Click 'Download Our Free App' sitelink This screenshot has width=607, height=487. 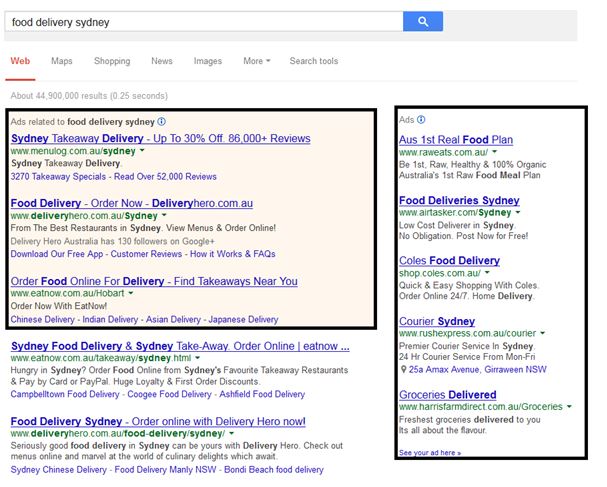tap(57, 254)
